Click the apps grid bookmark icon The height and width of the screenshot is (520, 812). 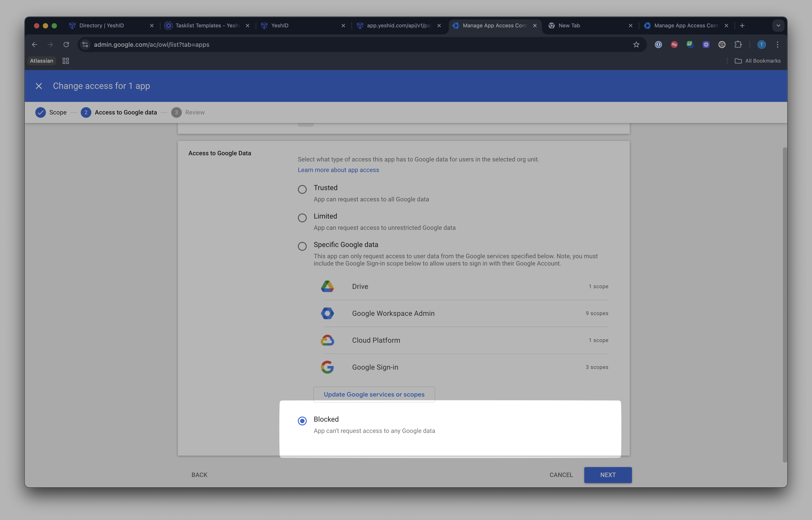[66, 61]
